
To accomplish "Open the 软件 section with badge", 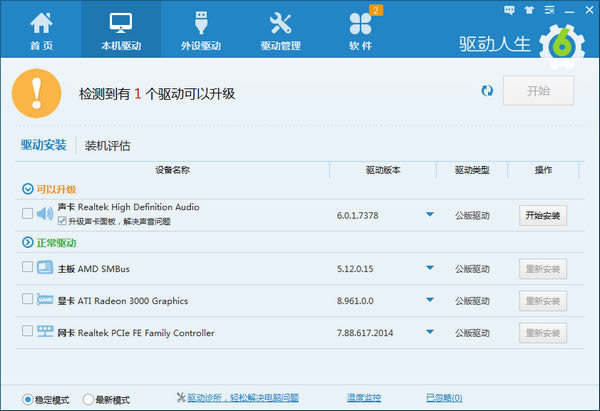I will (x=360, y=30).
